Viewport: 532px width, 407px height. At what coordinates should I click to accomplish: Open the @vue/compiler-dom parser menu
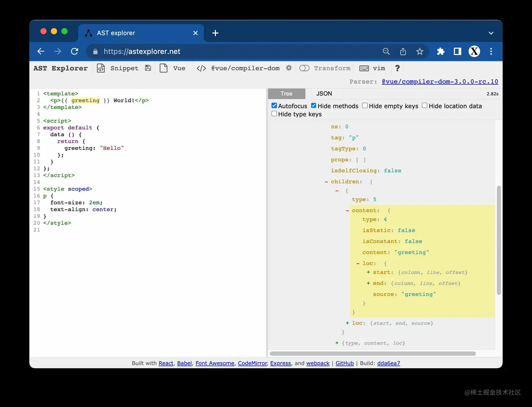245,68
